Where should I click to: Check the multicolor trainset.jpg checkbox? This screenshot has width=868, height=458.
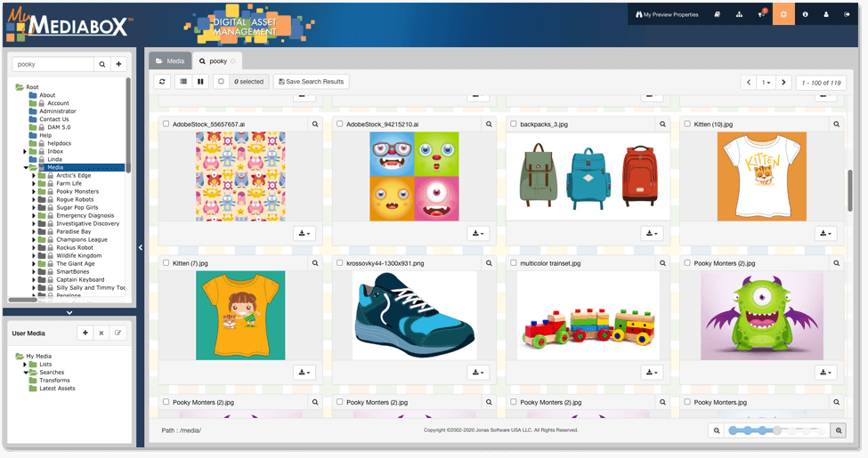click(514, 262)
